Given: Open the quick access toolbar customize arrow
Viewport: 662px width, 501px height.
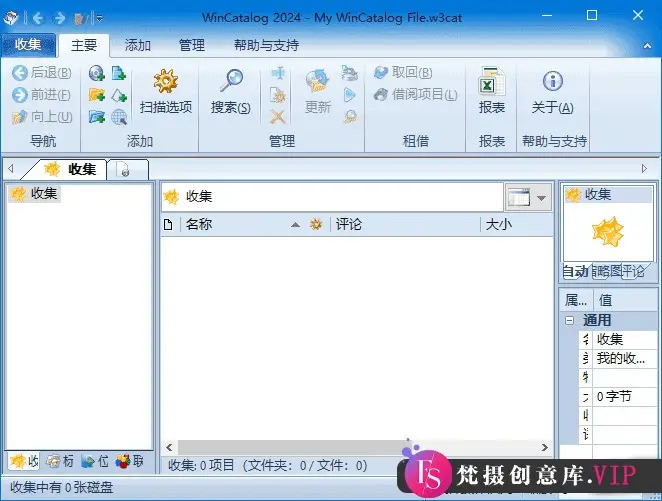Looking at the screenshot, I should (100, 18).
